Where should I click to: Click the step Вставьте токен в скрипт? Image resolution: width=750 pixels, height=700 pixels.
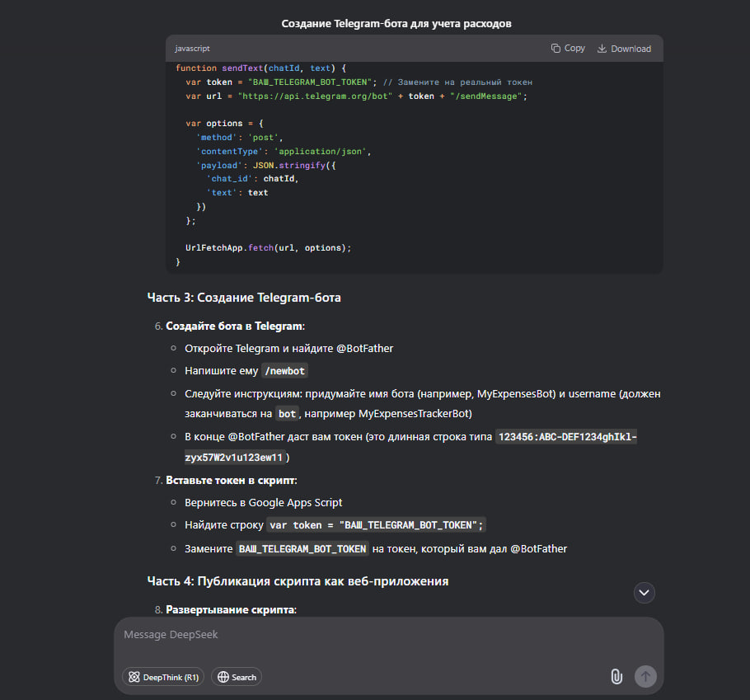click(x=232, y=481)
